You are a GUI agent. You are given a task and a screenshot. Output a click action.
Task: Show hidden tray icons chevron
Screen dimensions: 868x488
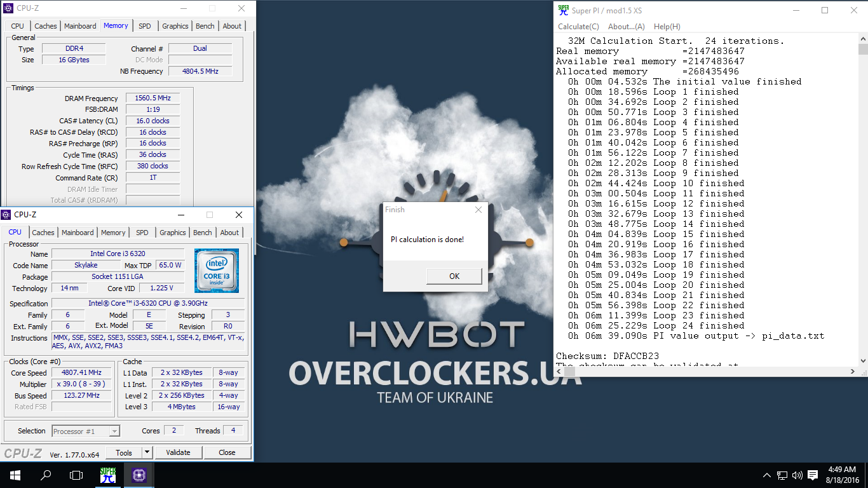pos(767,475)
